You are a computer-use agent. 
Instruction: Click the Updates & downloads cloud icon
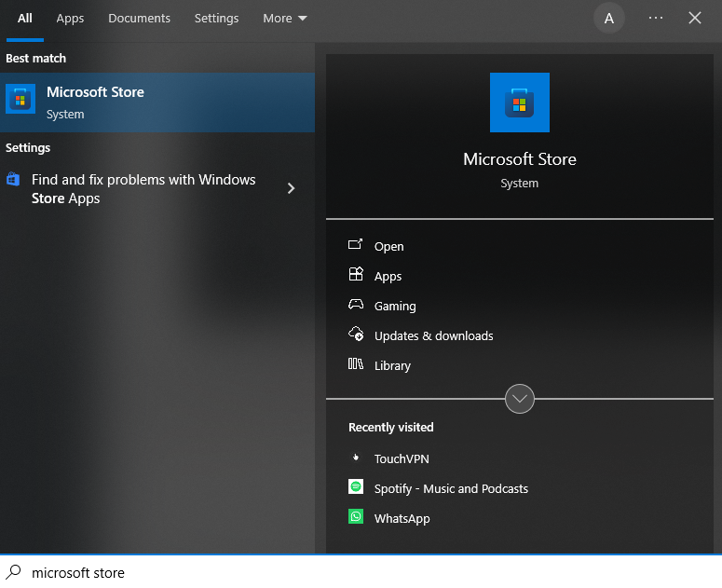pos(356,335)
